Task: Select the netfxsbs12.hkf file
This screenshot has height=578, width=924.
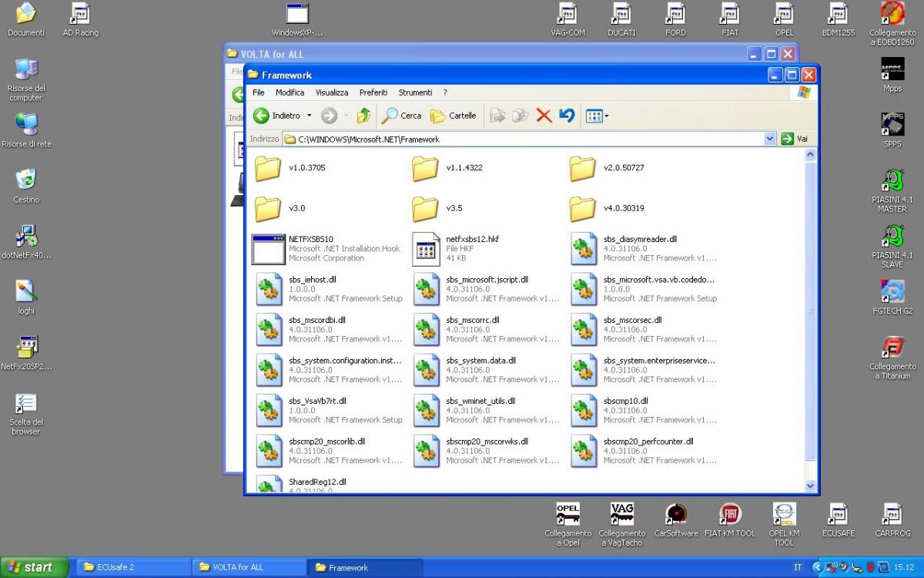Action: [x=456, y=249]
